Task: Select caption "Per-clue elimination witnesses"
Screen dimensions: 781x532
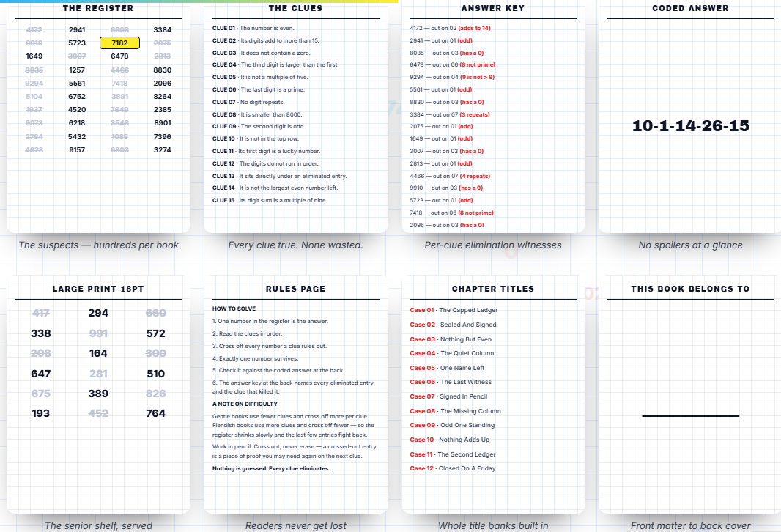Action: tap(493, 245)
